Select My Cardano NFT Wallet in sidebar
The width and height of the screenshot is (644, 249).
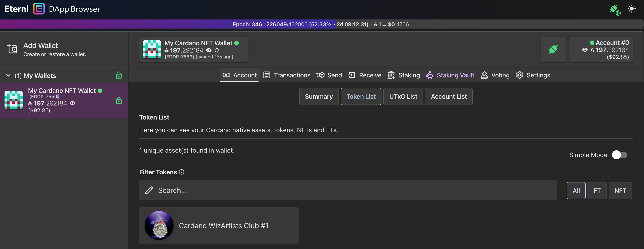pos(64,100)
